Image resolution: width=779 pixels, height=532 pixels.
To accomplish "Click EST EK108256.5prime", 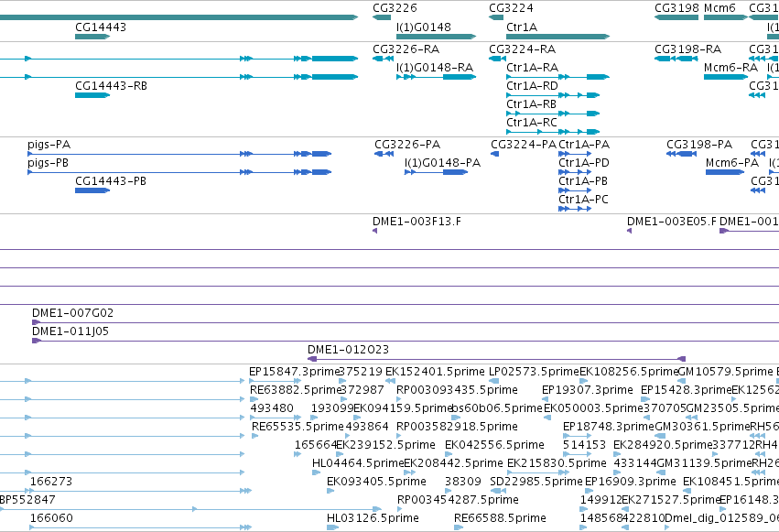I will point(629,372).
